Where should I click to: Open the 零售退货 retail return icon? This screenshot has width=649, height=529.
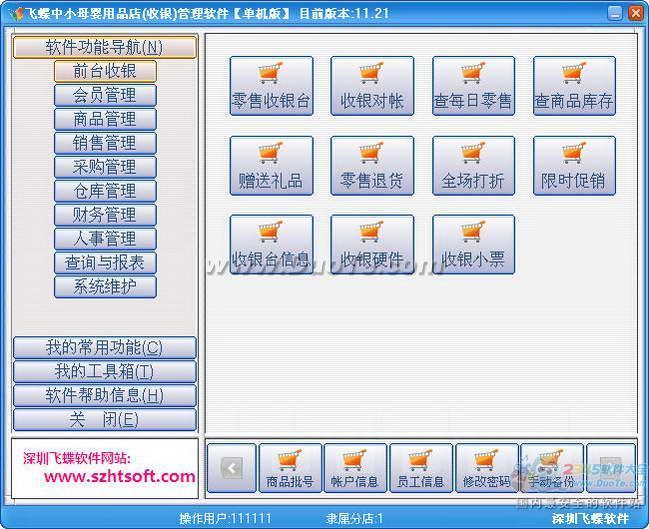372,166
